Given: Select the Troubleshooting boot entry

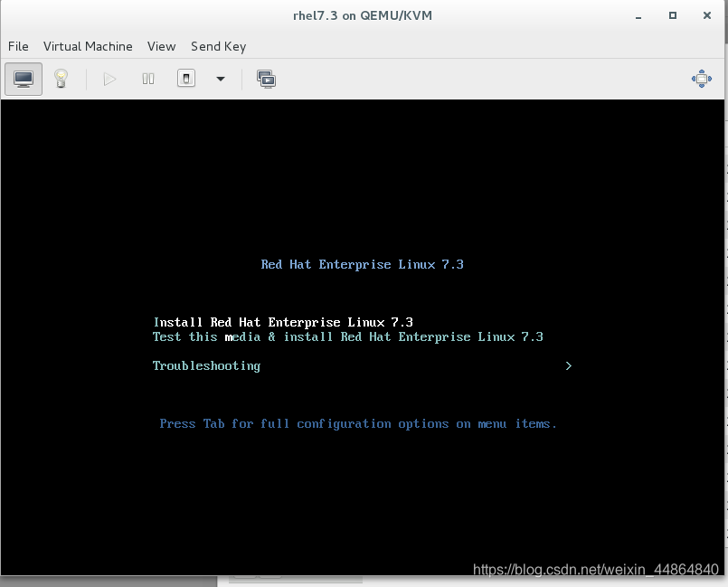Looking at the screenshot, I should tap(206, 366).
